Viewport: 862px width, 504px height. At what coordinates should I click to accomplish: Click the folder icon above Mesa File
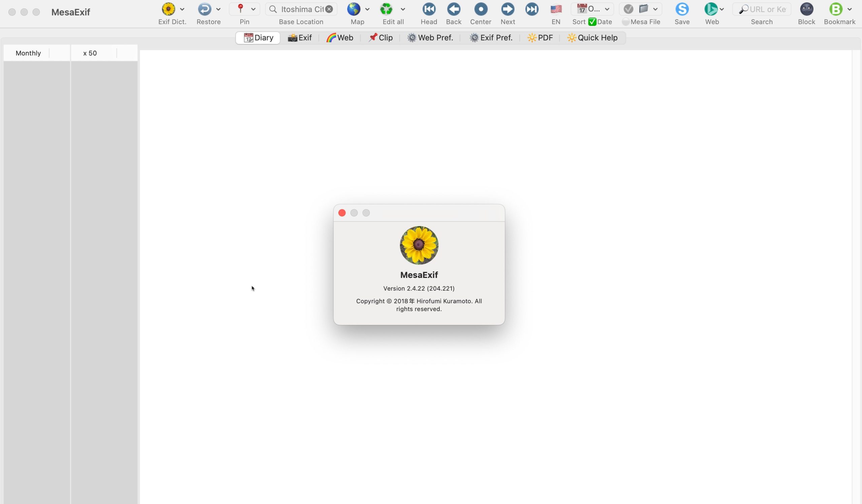[643, 8]
